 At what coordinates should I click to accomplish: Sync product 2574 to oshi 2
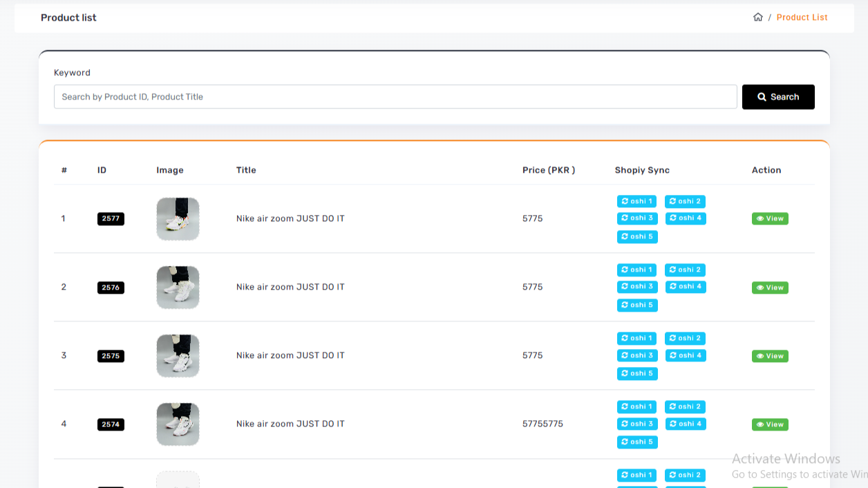coord(685,406)
